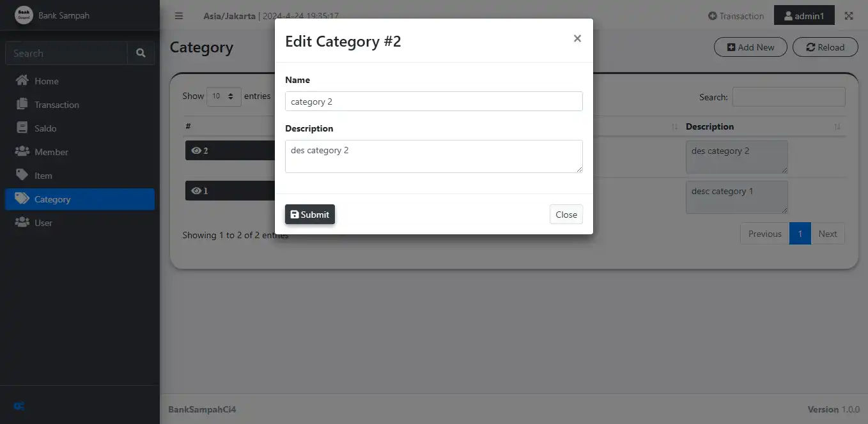The height and width of the screenshot is (424, 868).
Task: Open the show entries dropdown
Action: (224, 96)
